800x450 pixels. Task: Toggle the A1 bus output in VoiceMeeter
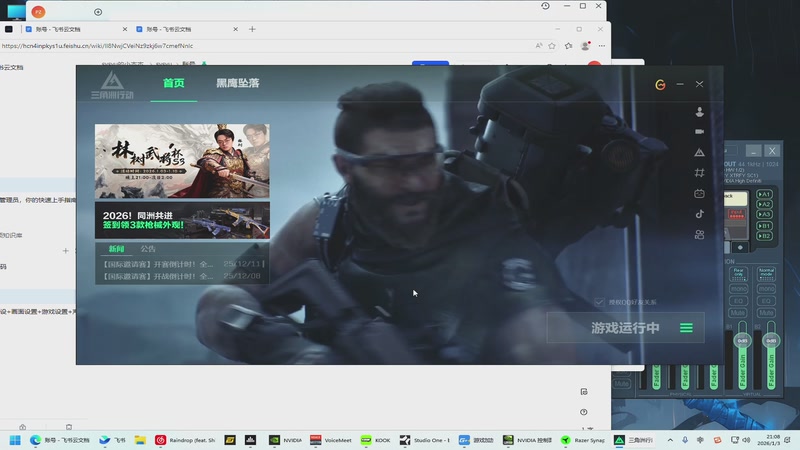(x=764, y=194)
